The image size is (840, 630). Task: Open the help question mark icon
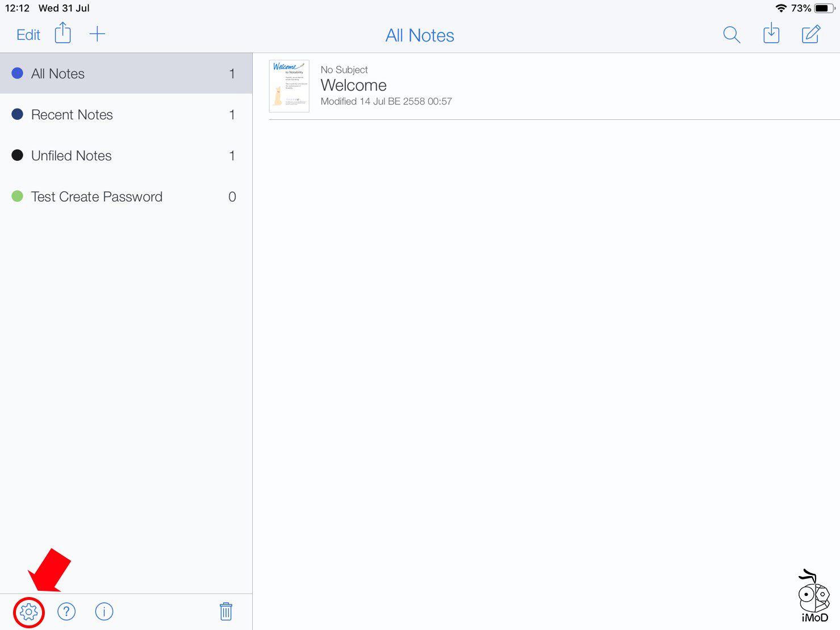[x=66, y=612]
